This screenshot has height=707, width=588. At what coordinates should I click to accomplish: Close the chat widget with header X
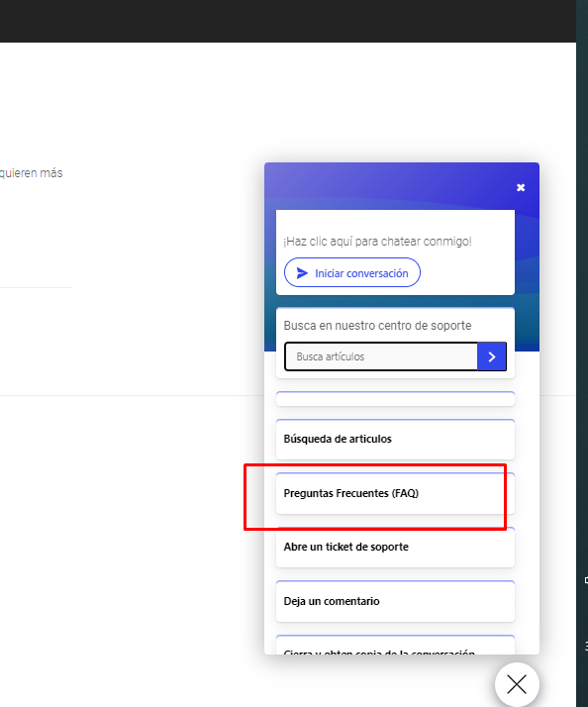click(x=521, y=187)
